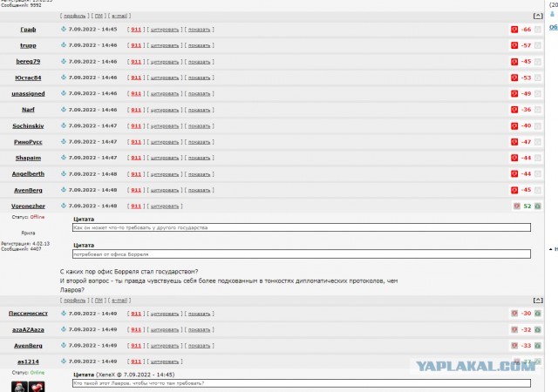Click показать in Angelberth's row

click(x=200, y=174)
